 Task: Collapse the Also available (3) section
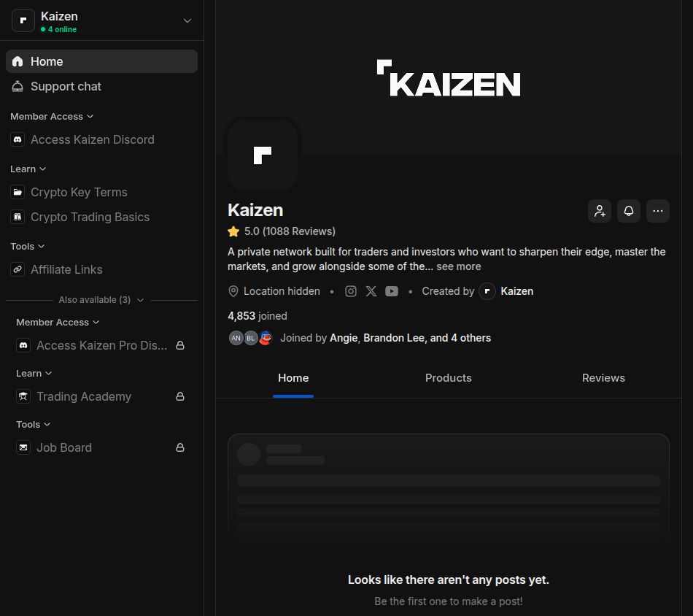tap(101, 300)
